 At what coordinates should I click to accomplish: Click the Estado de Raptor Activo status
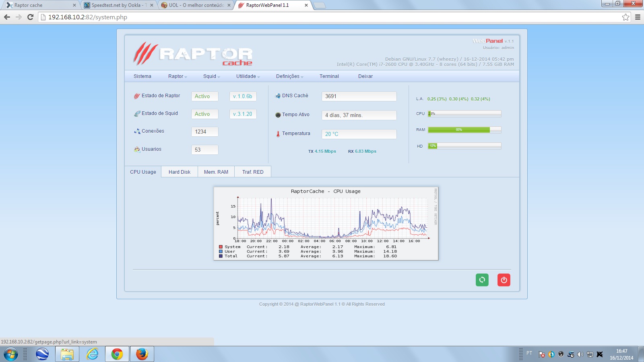tap(205, 96)
